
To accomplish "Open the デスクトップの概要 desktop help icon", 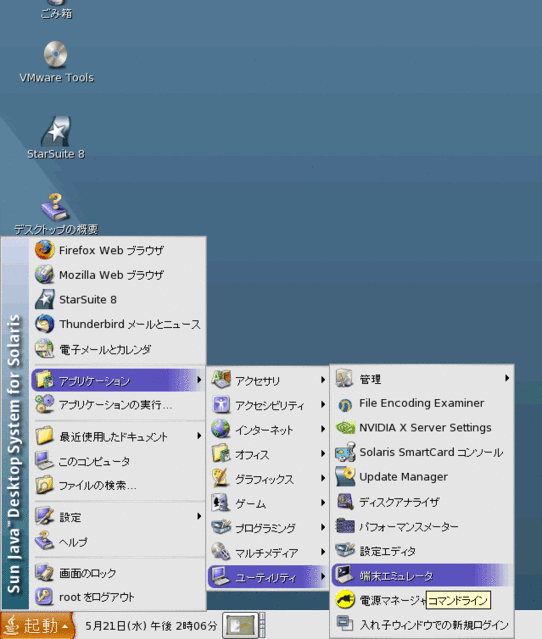I will click(x=55, y=207).
